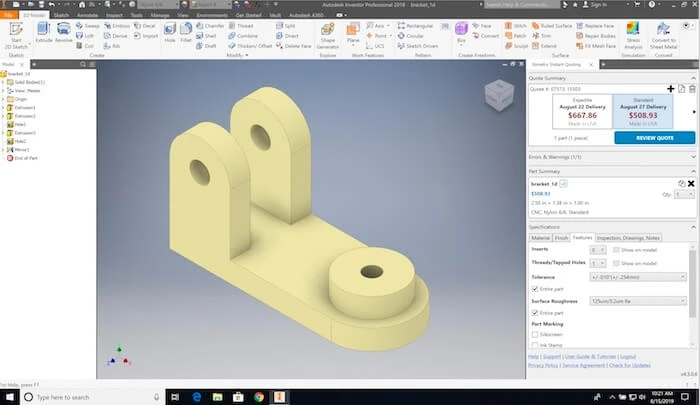Collapse the Part Summary section
The width and height of the screenshot is (700, 405).
[693, 171]
